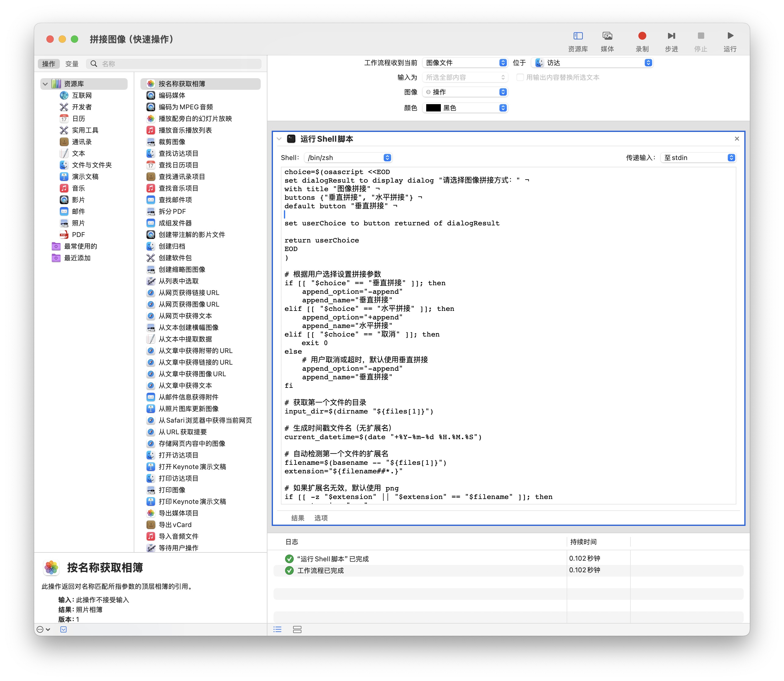The image size is (784, 681).
Task: Toggle the Library panel toolbar icon
Action: pyautogui.click(x=578, y=36)
